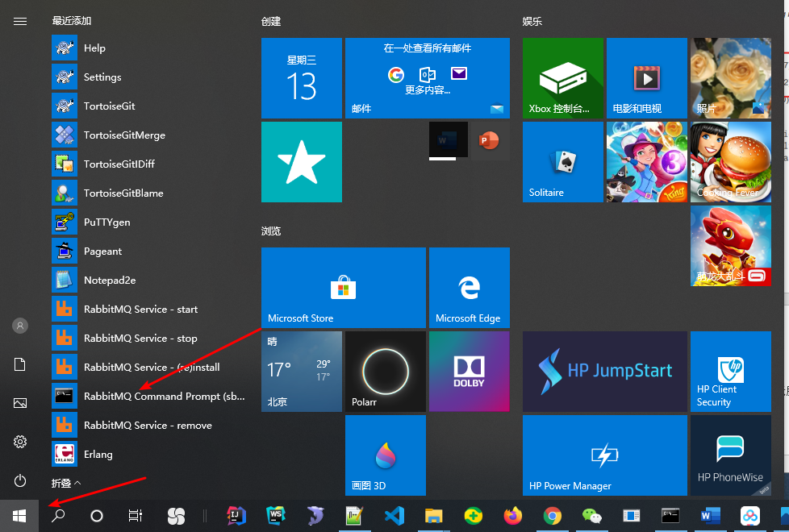Screen dimensions: 789x532
Task: Click the 娱乐 group header
Action: tap(532, 21)
